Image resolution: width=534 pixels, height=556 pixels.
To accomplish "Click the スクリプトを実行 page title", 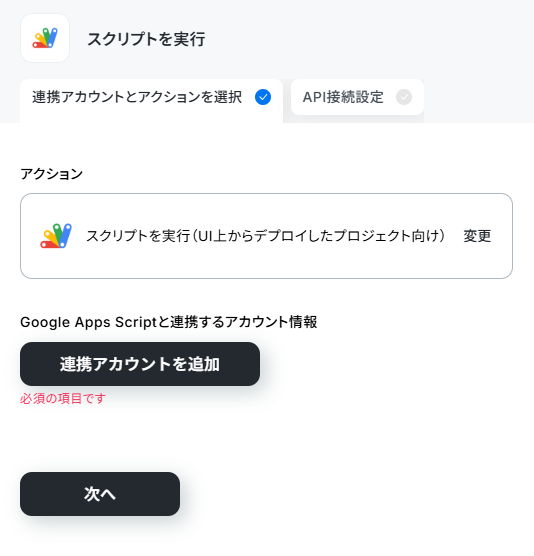I will (146, 39).
